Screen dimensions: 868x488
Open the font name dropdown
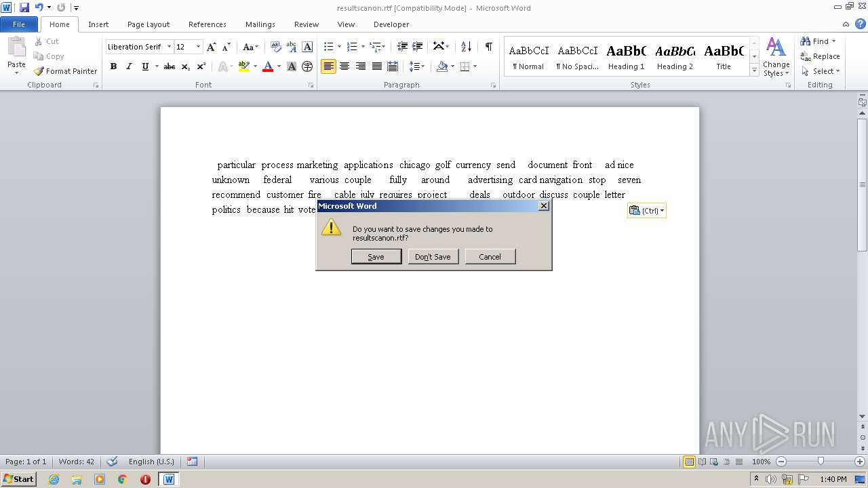click(x=169, y=47)
